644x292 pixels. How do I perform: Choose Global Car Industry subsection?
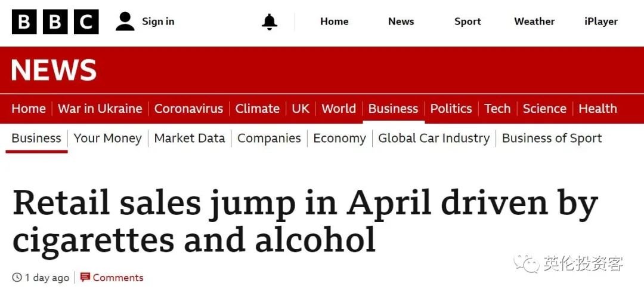434,138
